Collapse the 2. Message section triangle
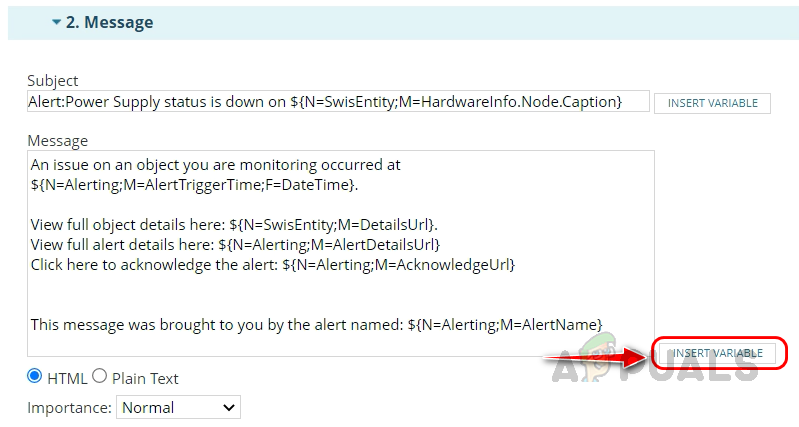Image resolution: width=799 pixels, height=427 pixels. 57,21
